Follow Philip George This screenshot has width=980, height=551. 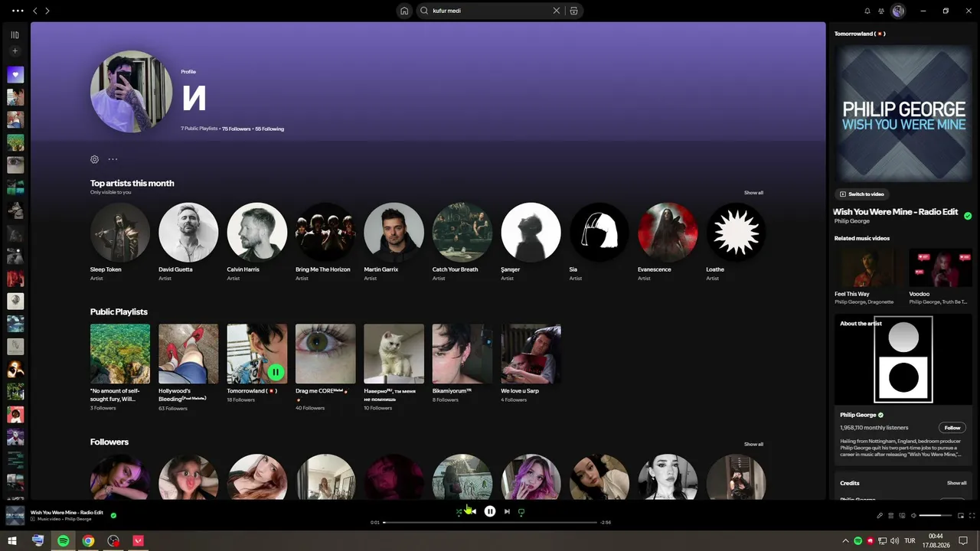coord(952,428)
